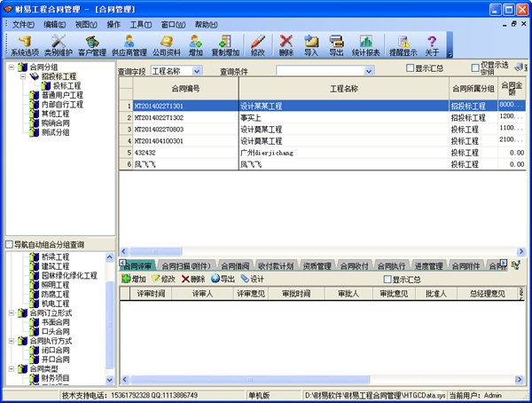Click the review grid horizontal scrollbar thumb
Viewport: 532px width, 403px height.
tap(250, 379)
